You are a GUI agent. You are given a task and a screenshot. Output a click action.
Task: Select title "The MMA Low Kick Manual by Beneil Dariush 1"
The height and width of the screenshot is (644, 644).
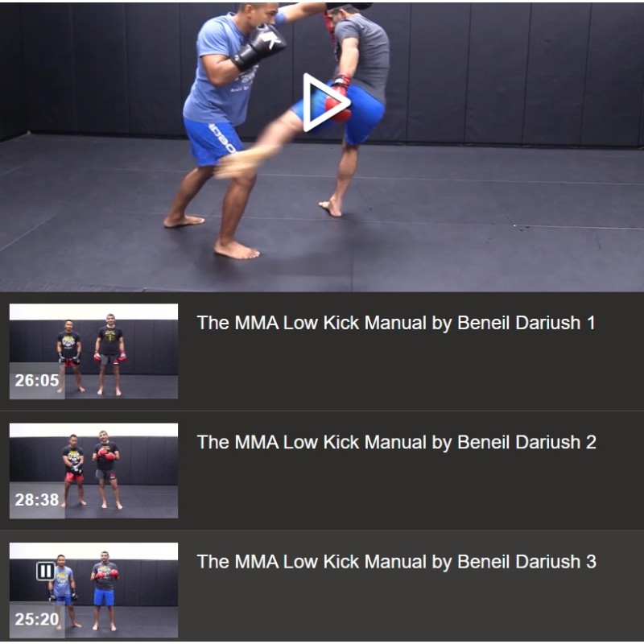pos(396,323)
